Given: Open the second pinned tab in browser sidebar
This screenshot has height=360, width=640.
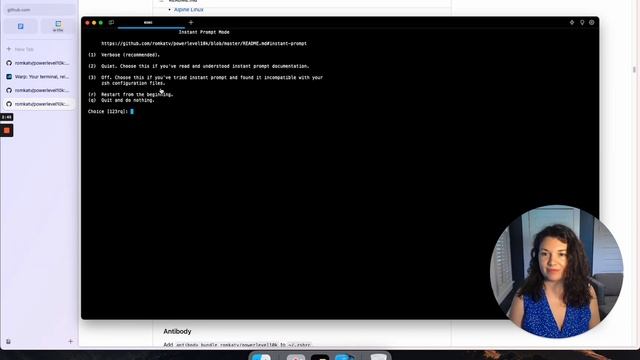Looking at the screenshot, I should pyautogui.click(x=58, y=26).
